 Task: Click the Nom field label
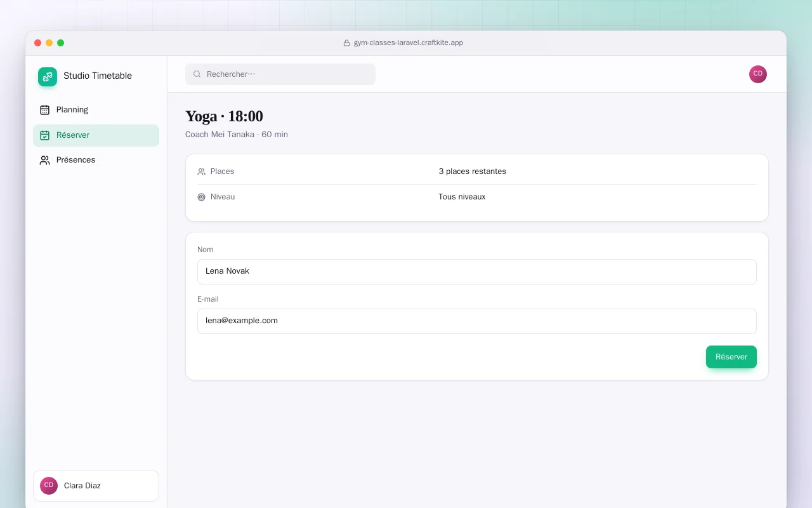(206, 250)
